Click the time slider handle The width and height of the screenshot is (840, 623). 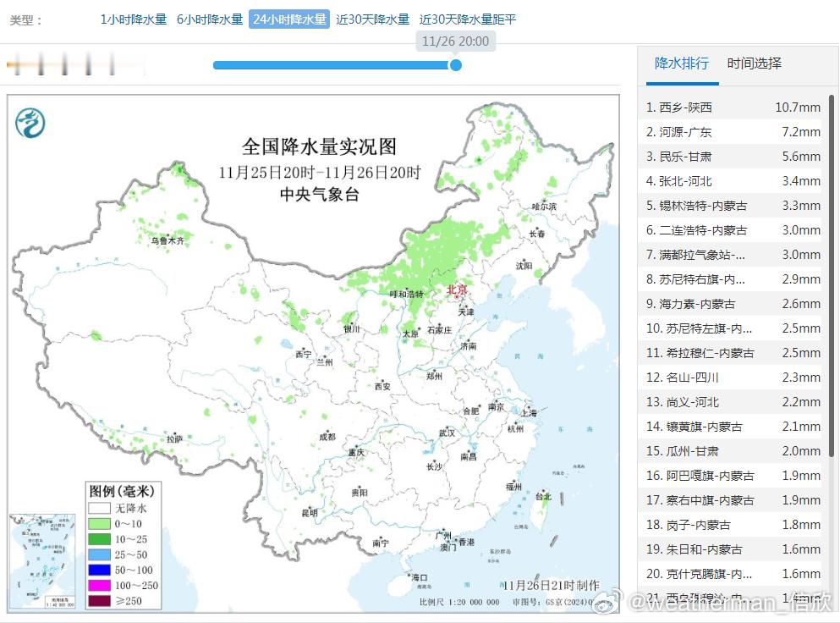pos(456,64)
